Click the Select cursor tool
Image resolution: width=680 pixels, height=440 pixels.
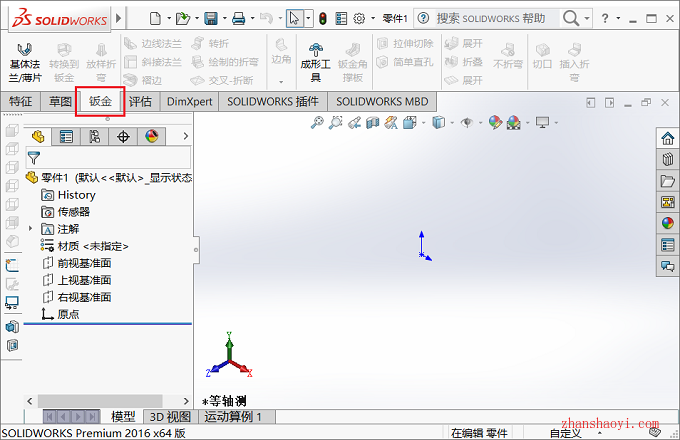point(294,18)
